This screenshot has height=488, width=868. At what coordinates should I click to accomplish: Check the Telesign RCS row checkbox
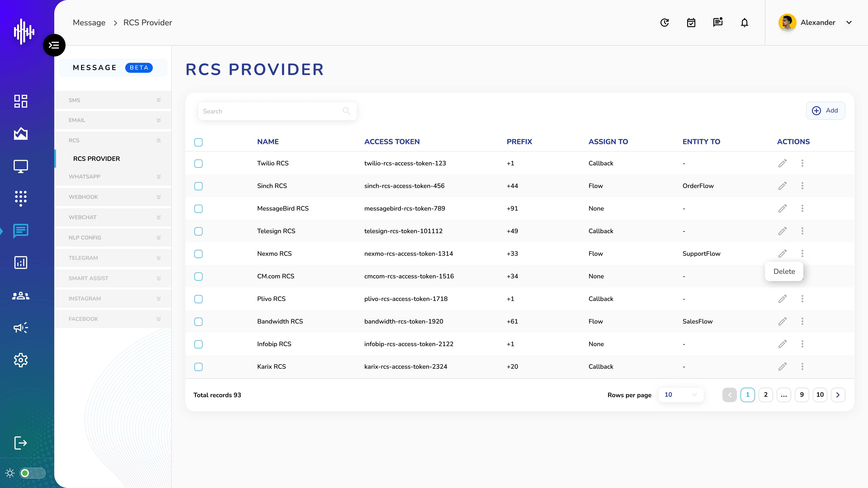[198, 231]
